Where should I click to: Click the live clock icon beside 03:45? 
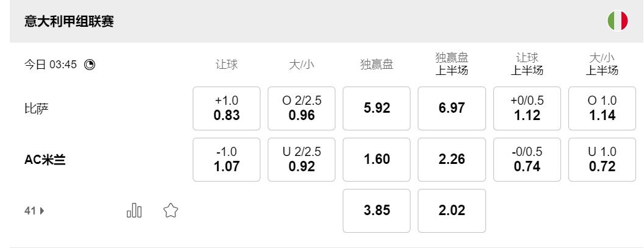point(90,65)
